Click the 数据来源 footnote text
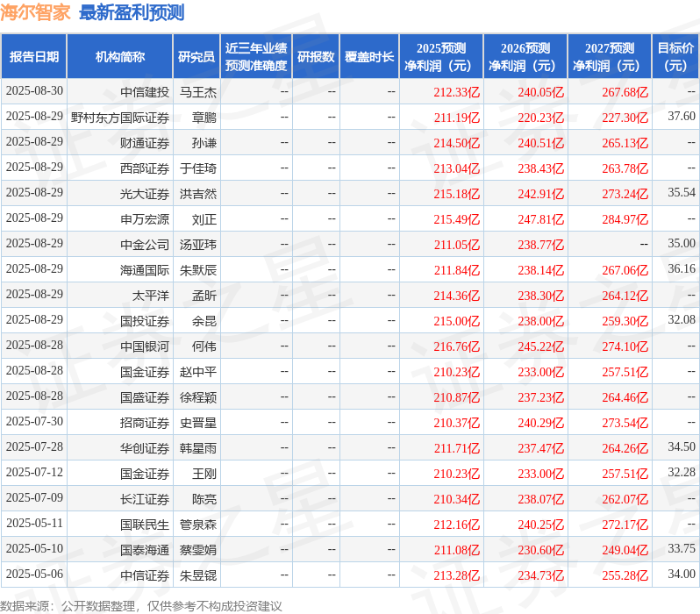The height and width of the screenshot is (614, 700). 141,606
